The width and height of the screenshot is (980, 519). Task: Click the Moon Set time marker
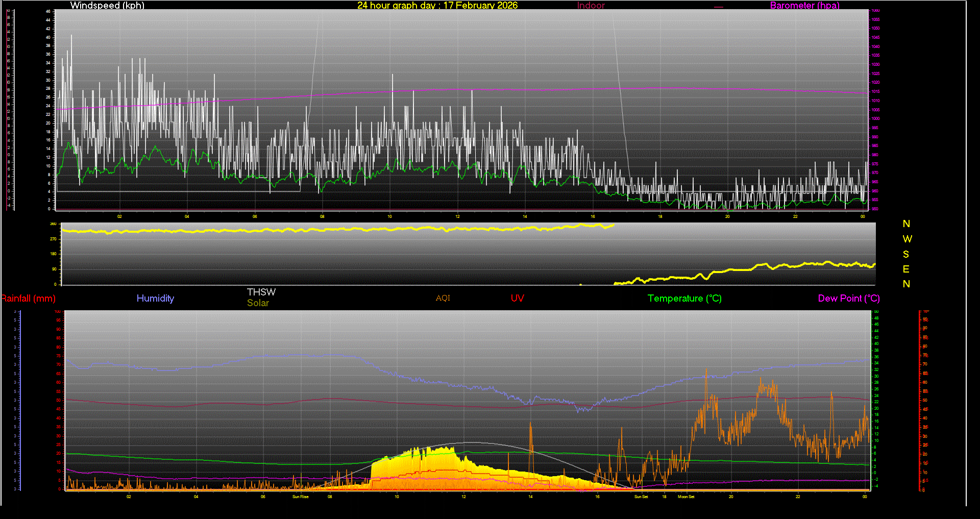(686, 497)
